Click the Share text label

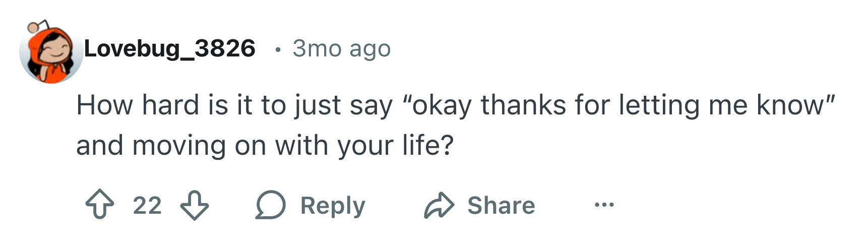(x=501, y=205)
